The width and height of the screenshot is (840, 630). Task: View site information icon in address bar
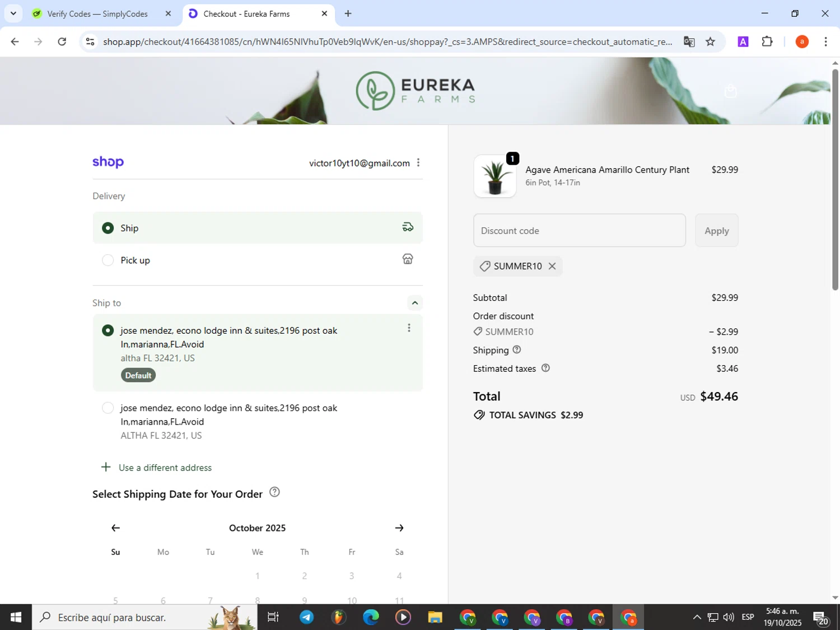pyautogui.click(x=90, y=41)
